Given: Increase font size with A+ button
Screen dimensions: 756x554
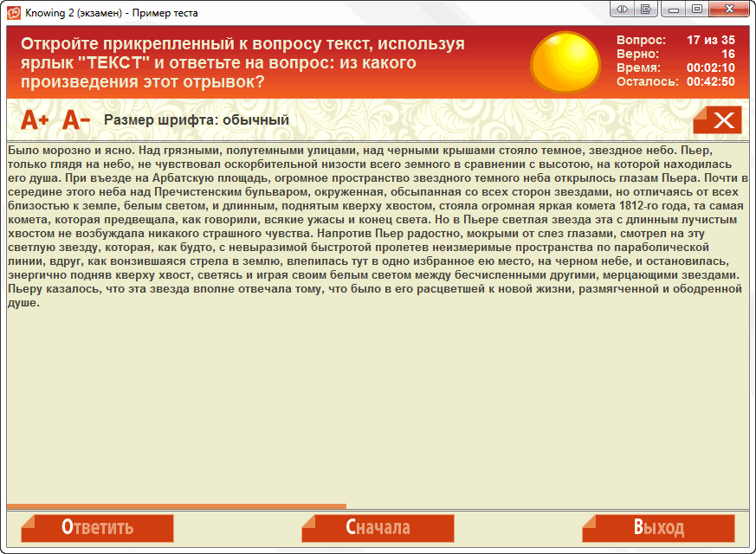Looking at the screenshot, I should click(x=35, y=120).
